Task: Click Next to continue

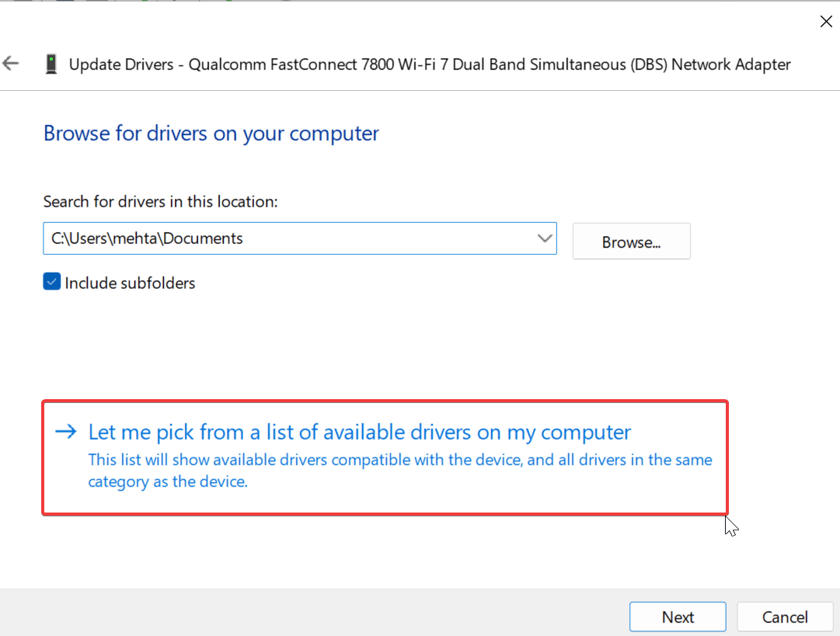Action: [x=678, y=617]
